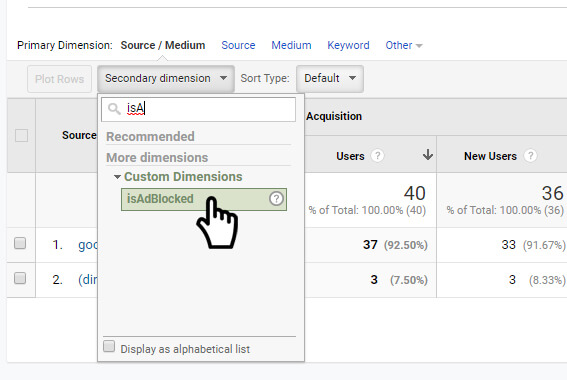Click the Source column header

(x=79, y=135)
